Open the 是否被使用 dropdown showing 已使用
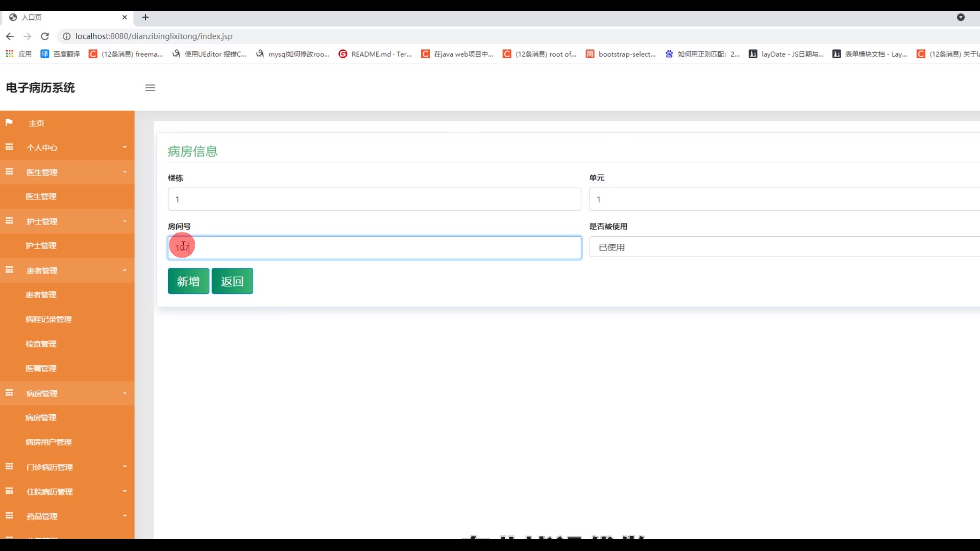This screenshot has height=551, width=980. pos(783,247)
